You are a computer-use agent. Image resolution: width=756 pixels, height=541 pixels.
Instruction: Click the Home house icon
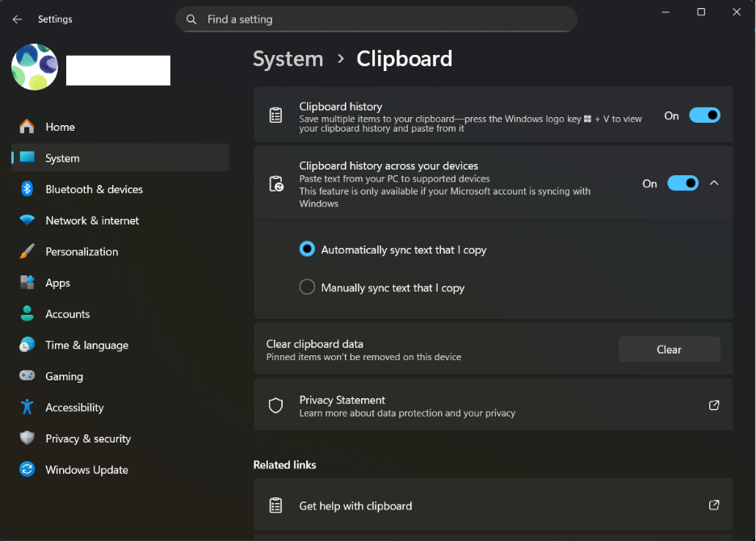coord(27,127)
